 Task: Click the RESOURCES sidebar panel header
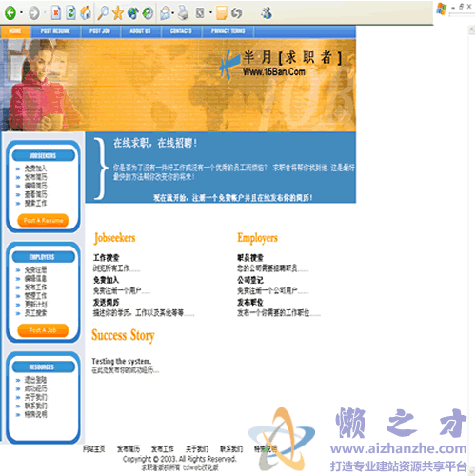(43, 367)
